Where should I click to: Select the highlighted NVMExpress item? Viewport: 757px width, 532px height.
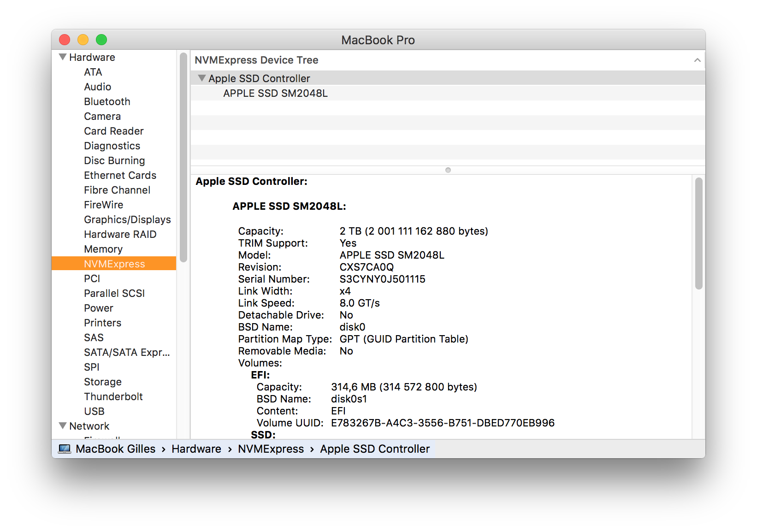coord(114,263)
